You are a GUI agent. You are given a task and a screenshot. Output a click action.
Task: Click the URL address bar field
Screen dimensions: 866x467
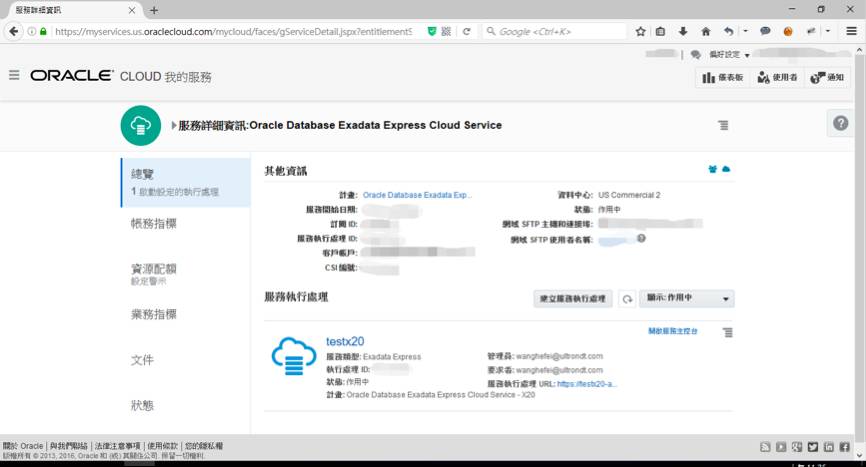point(234,31)
